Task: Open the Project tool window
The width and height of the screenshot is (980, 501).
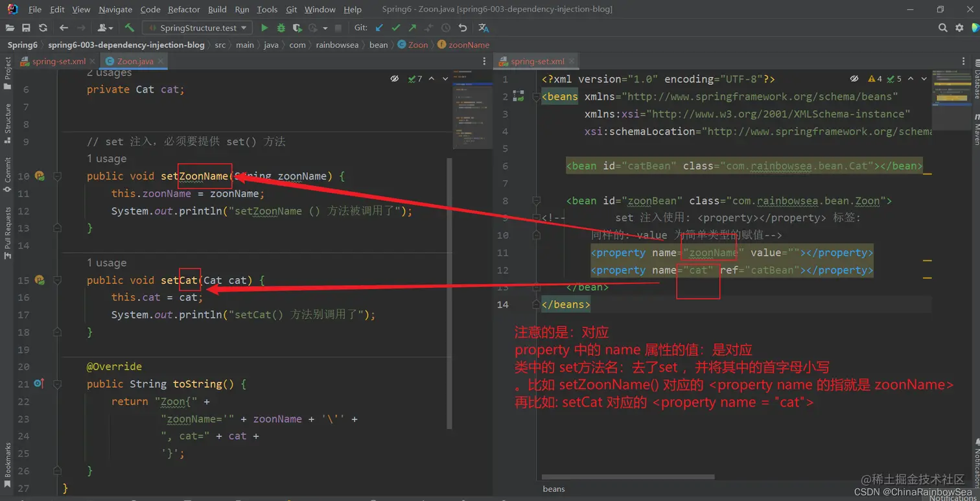Action: point(7,73)
